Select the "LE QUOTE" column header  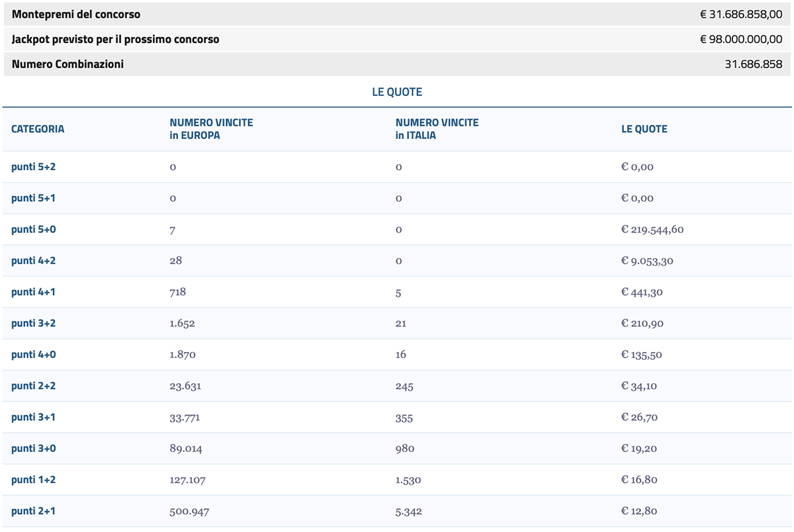645,129
